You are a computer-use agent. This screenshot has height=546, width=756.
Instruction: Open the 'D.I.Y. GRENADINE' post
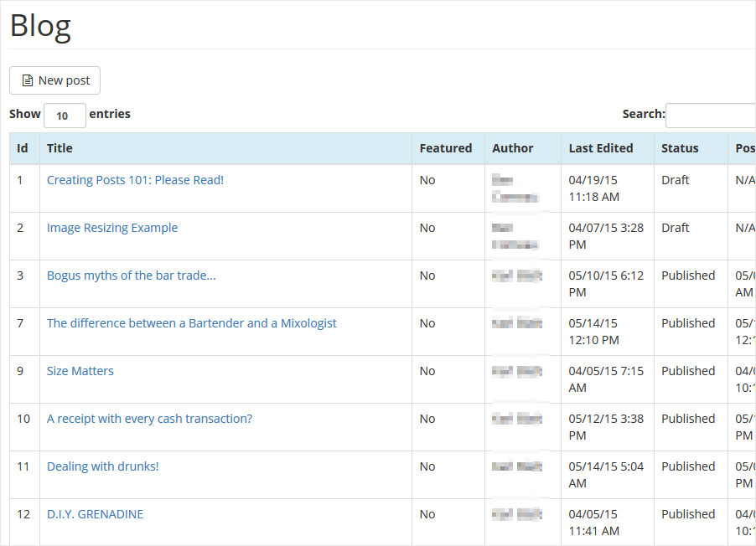[x=95, y=514]
